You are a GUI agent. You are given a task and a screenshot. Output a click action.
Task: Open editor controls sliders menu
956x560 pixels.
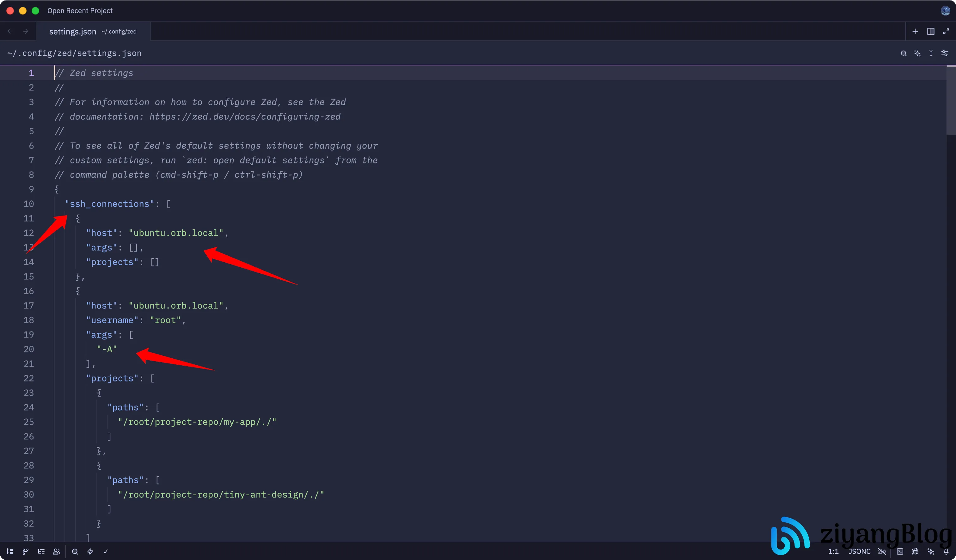point(945,53)
